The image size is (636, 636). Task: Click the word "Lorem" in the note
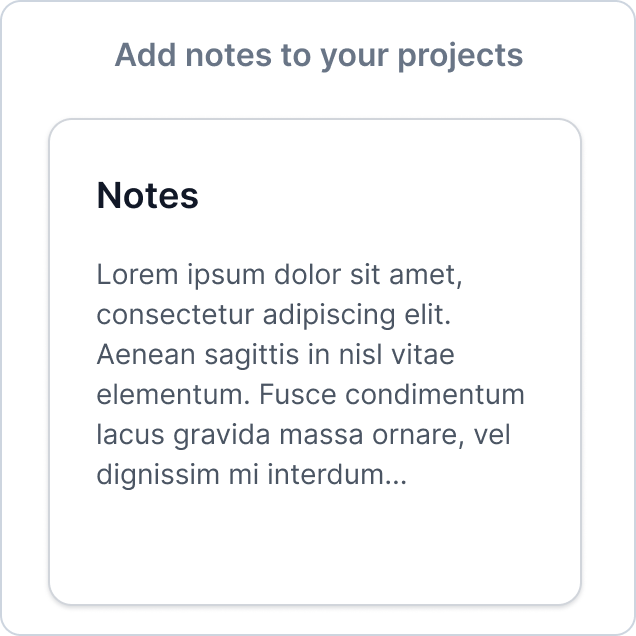(138, 275)
